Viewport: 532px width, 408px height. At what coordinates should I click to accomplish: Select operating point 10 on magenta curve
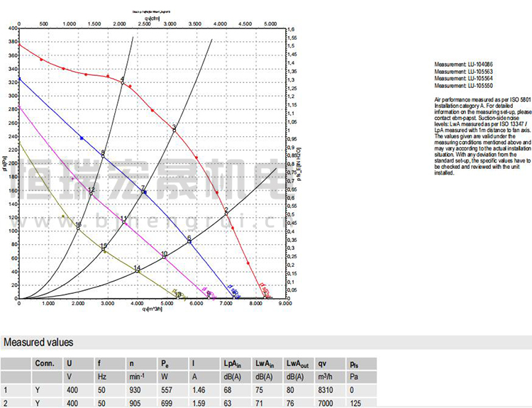pyautogui.click(x=165, y=257)
